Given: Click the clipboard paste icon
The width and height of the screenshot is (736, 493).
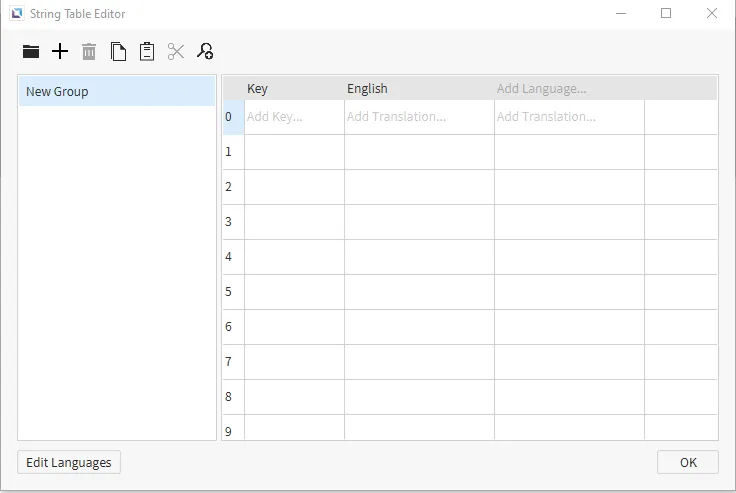Looking at the screenshot, I should (x=147, y=52).
